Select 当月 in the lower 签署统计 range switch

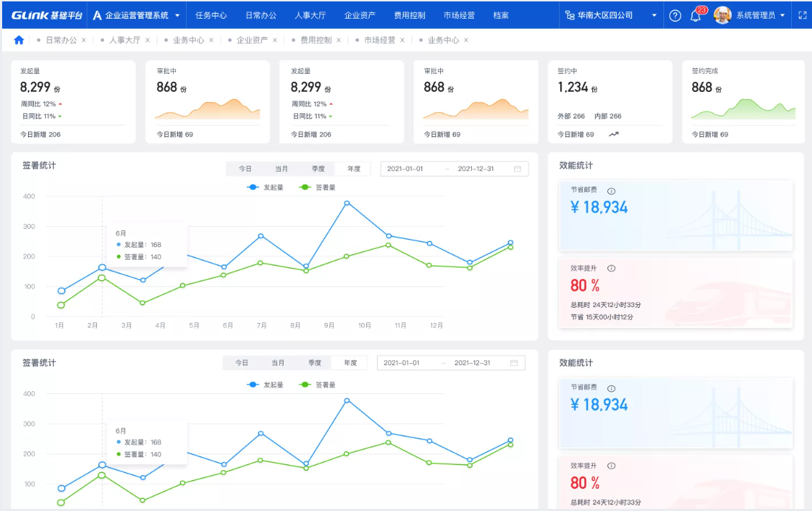click(278, 363)
